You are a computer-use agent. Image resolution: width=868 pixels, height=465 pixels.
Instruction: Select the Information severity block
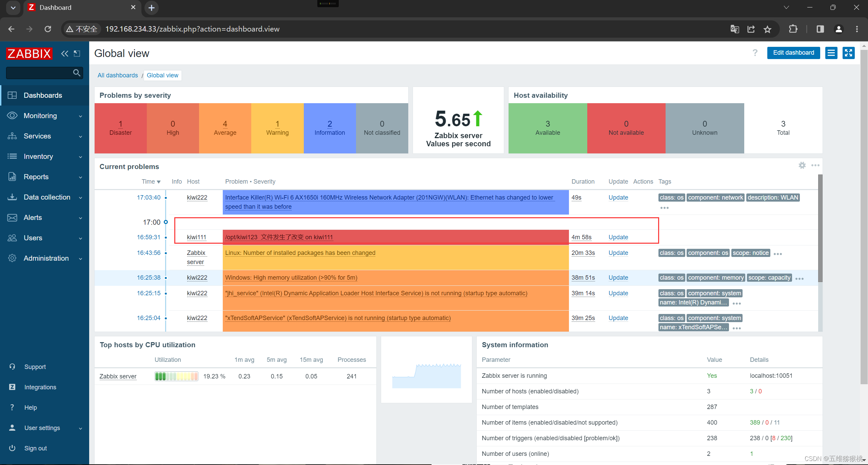[330, 128]
